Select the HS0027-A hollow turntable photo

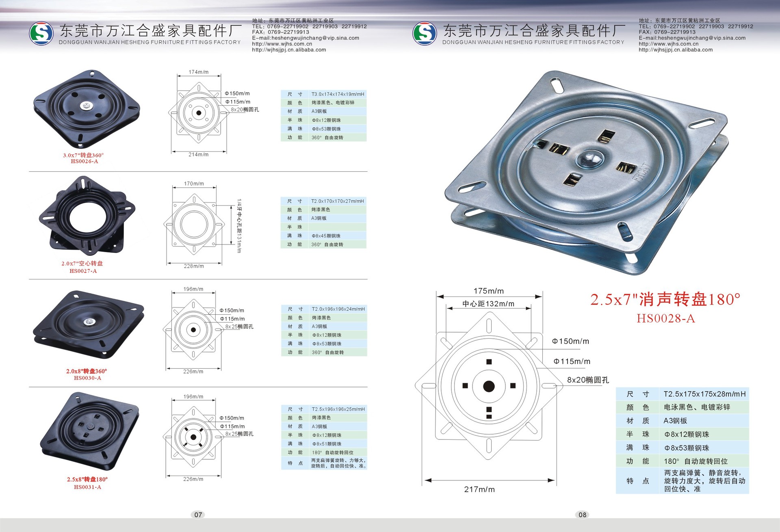tap(87, 216)
